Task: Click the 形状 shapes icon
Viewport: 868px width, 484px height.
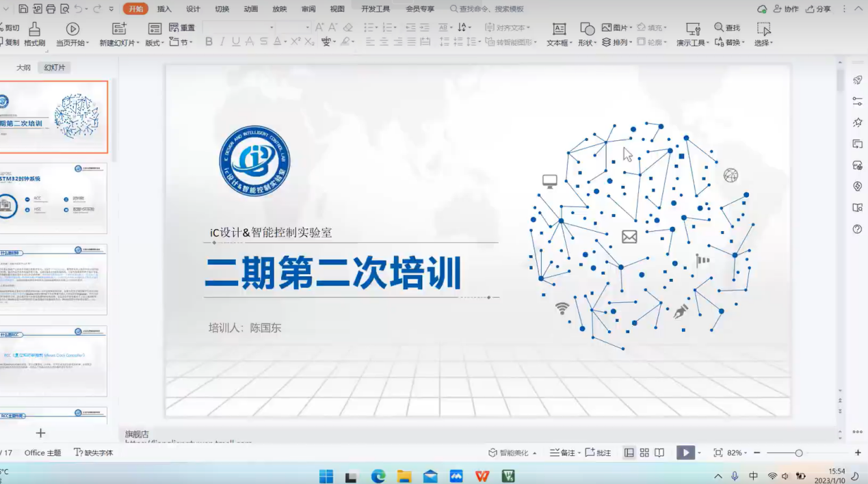Action: point(587,29)
